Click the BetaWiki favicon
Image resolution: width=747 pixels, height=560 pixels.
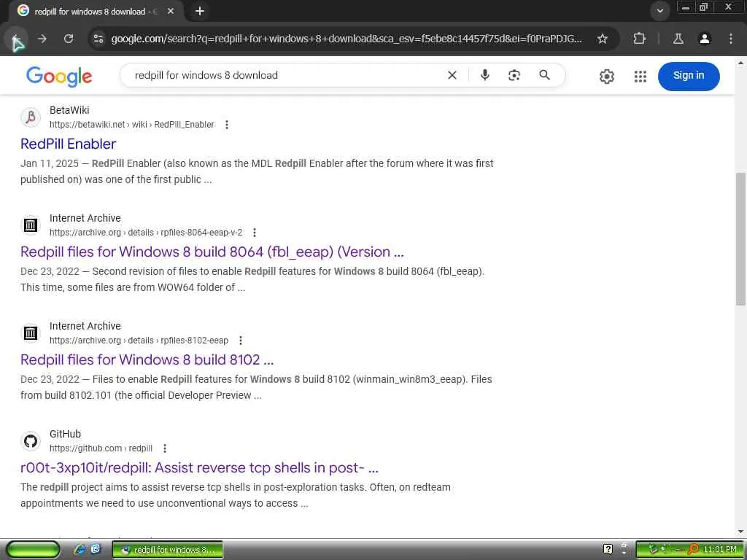(x=31, y=117)
